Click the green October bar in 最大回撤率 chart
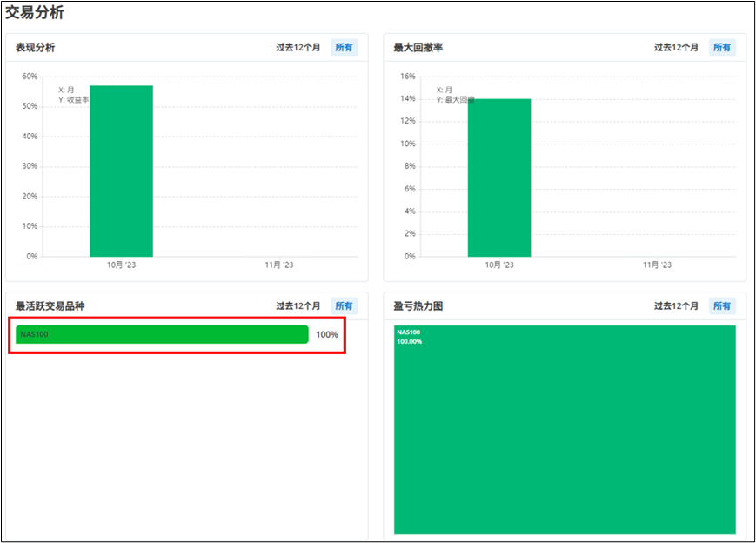This screenshot has width=756, height=543. pos(498,178)
